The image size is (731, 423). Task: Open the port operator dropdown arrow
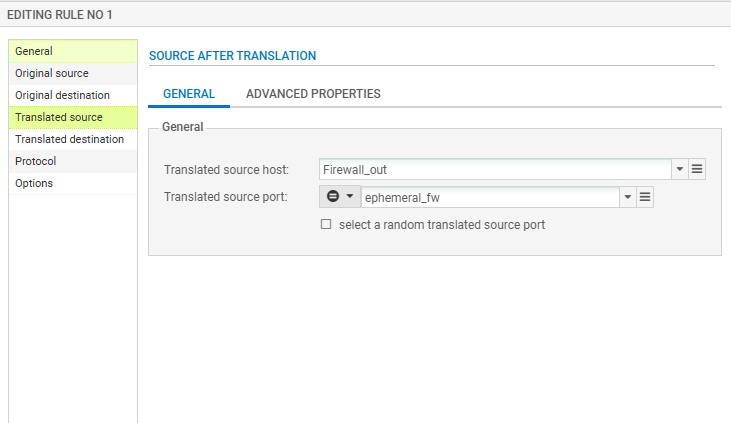coord(350,197)
